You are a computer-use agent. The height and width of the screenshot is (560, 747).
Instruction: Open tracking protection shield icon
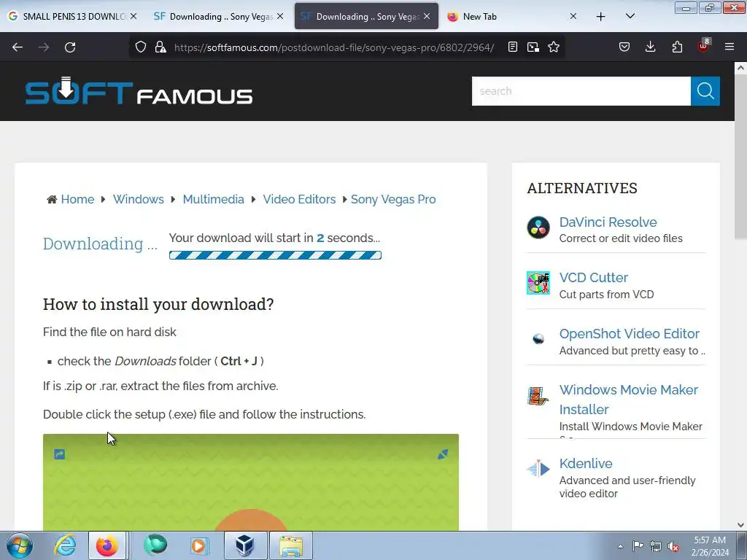(x=141, y=47)
